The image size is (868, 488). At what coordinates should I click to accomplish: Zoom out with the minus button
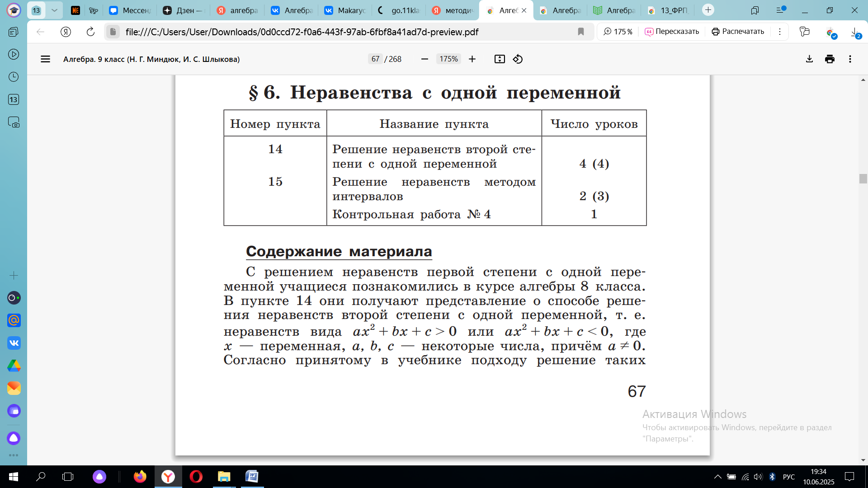(425, 59)
